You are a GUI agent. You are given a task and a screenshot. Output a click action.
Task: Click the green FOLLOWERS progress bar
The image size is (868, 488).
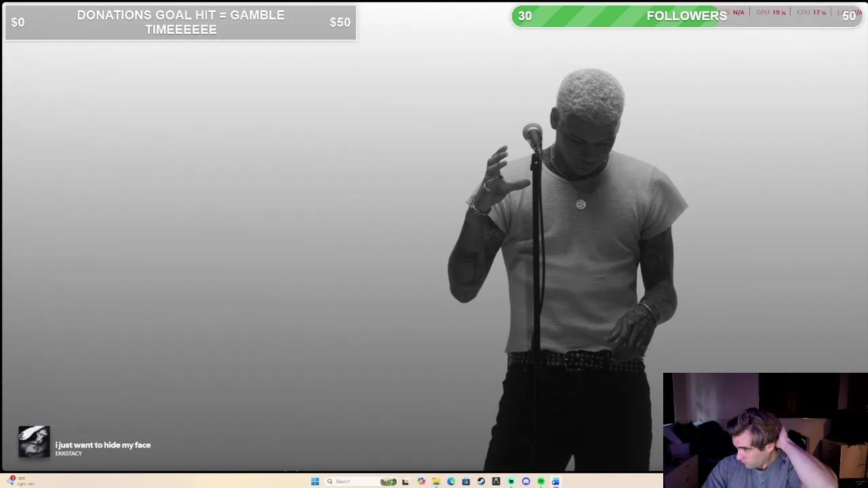686,16
